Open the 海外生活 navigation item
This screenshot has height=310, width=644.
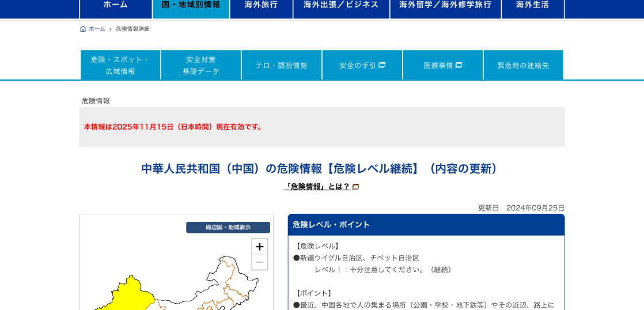[532, 6]
